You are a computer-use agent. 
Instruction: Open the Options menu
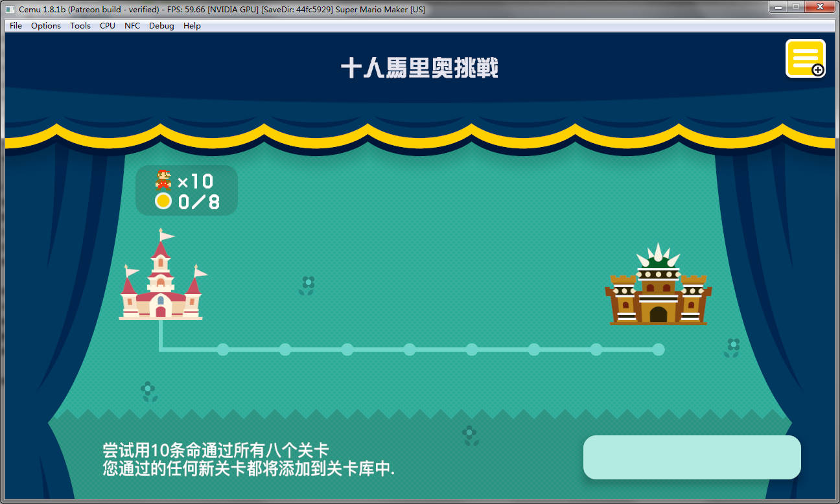(45, 25)
